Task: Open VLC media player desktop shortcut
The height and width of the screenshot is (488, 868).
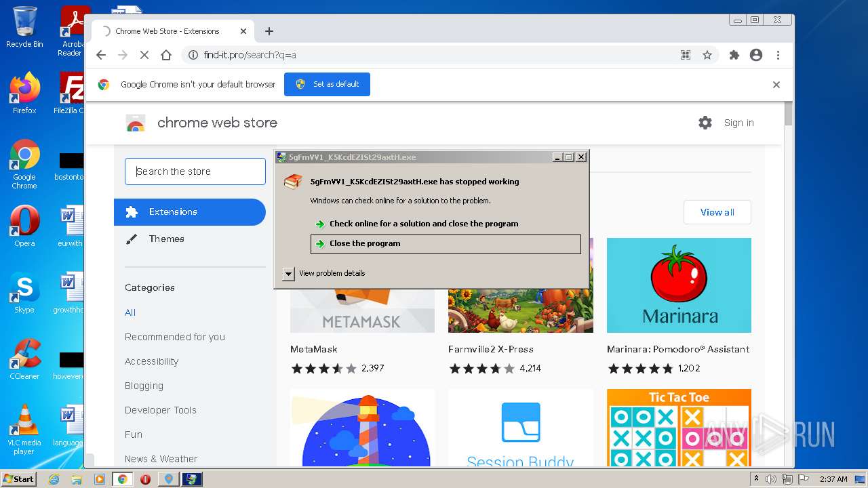Action: [x=24, y=430]
